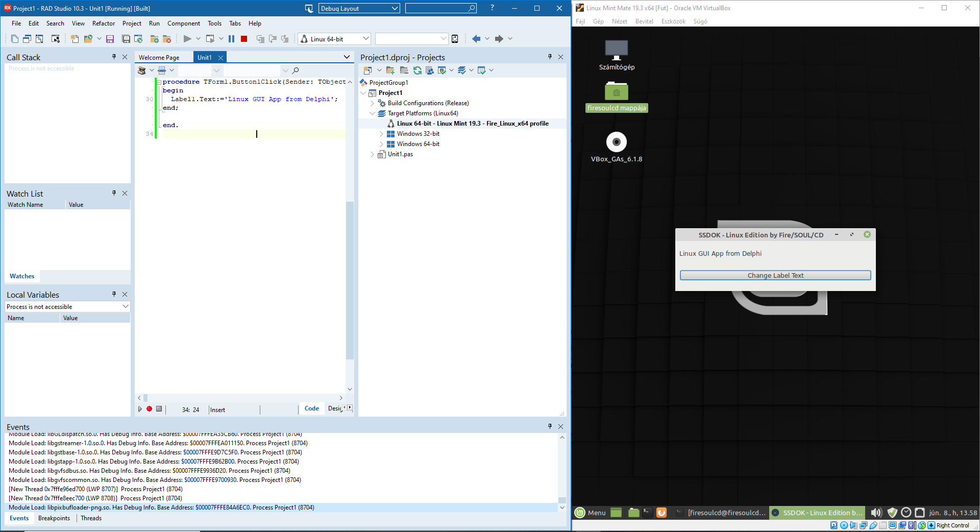Viewport: 980px width, 532px height.
Task: Open the Refactor menu
Action: click(x=104, y=23)
